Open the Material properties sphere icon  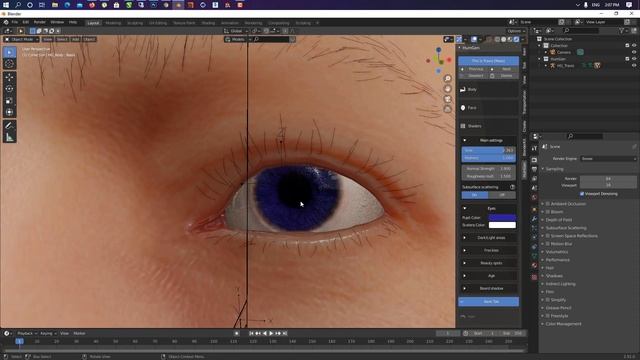coord(534,265)
